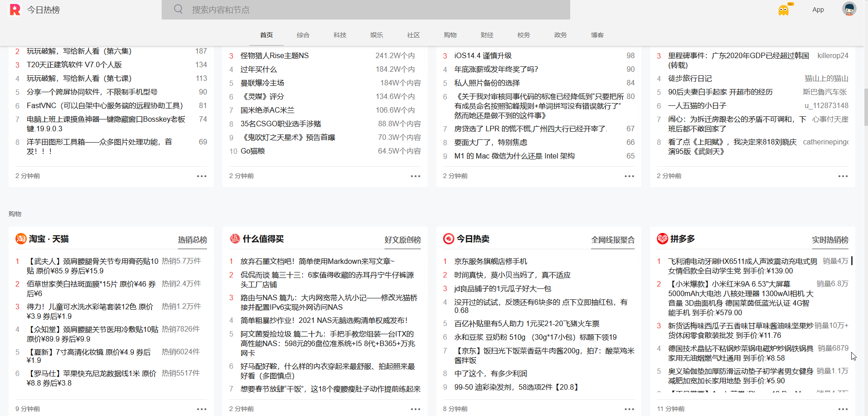Click the 什么值得买 logo icon
The image size is (868, 416).
[x=235, y=239]
